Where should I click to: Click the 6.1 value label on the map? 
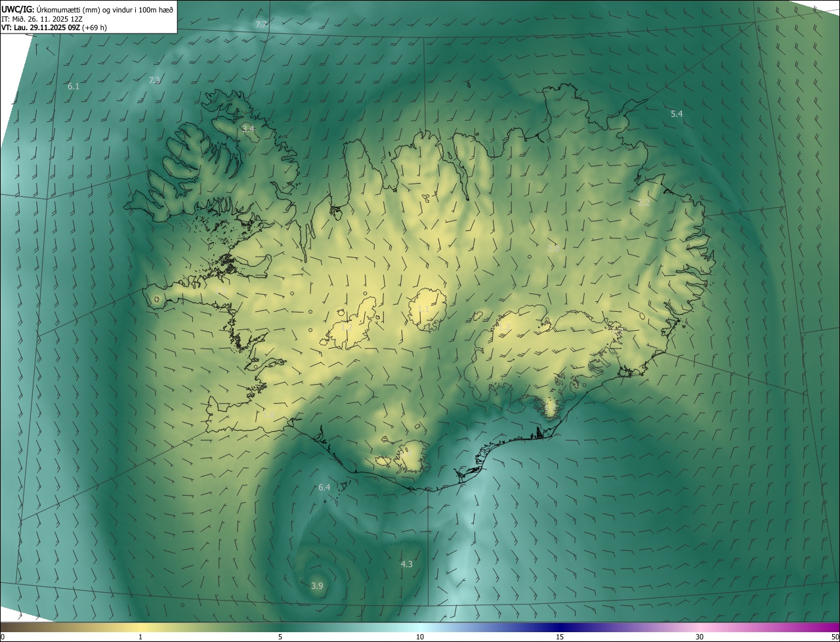73,87
